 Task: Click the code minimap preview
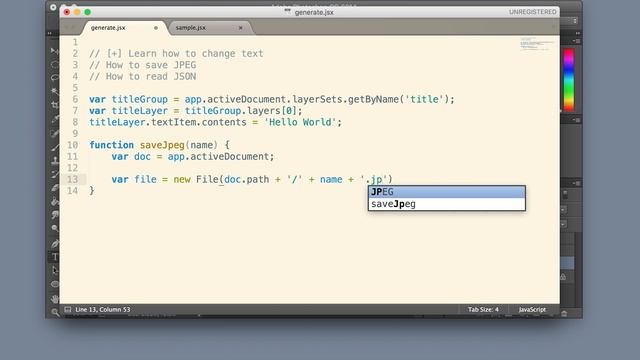click(x=537, y=44)
